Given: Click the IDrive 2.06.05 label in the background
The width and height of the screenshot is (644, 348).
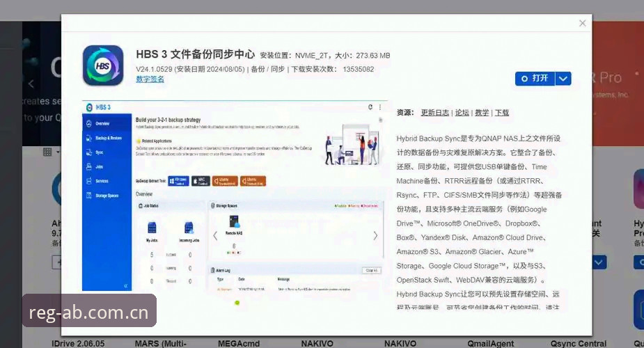Looking at the screenshot, I should click(78, 343).
